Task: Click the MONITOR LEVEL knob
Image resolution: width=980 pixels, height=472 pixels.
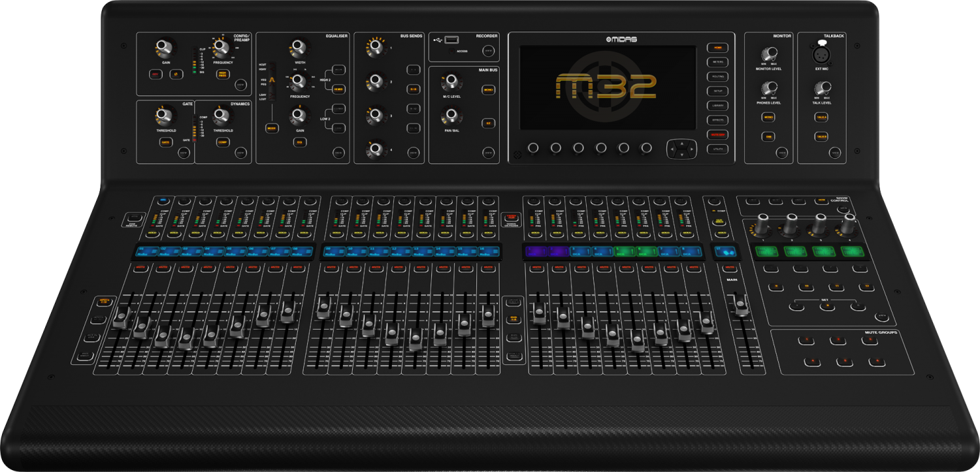Action: (768, 55)
